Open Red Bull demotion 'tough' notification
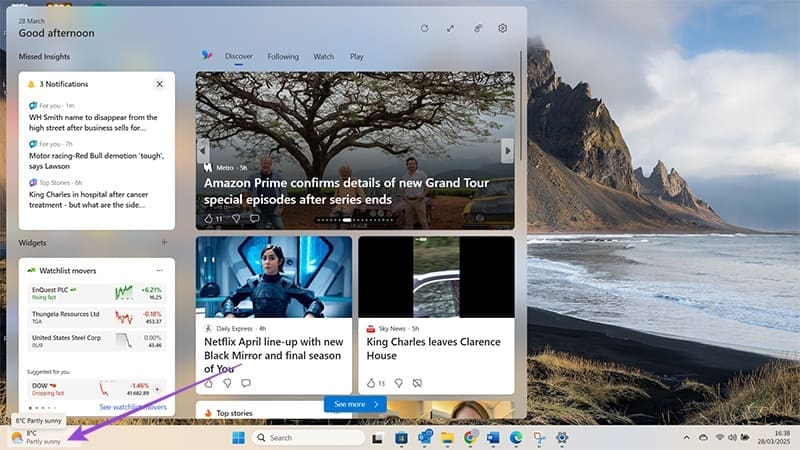The image size is (800, 450). [x=96, y=161]
